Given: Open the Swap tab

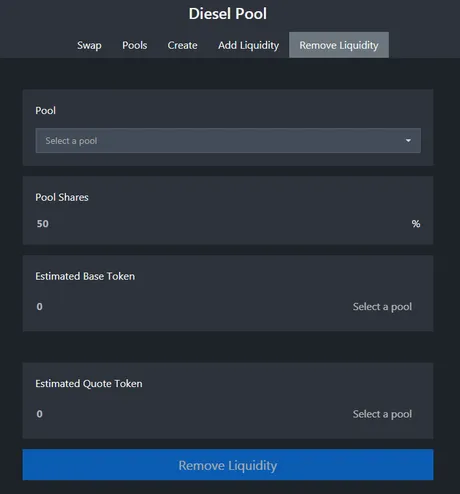Looking at the screenshot, I should pyautogui.click(x=89, y=45).
